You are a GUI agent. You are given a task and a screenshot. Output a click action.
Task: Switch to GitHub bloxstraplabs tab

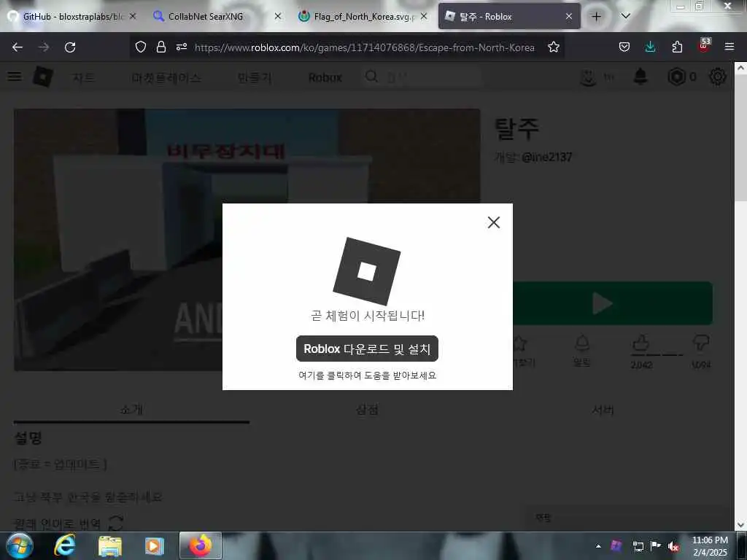pyautogui.click(x=72, y=16)
